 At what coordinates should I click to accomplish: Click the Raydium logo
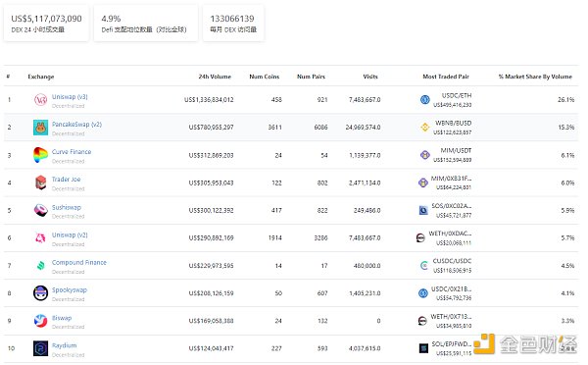[40, 348]
